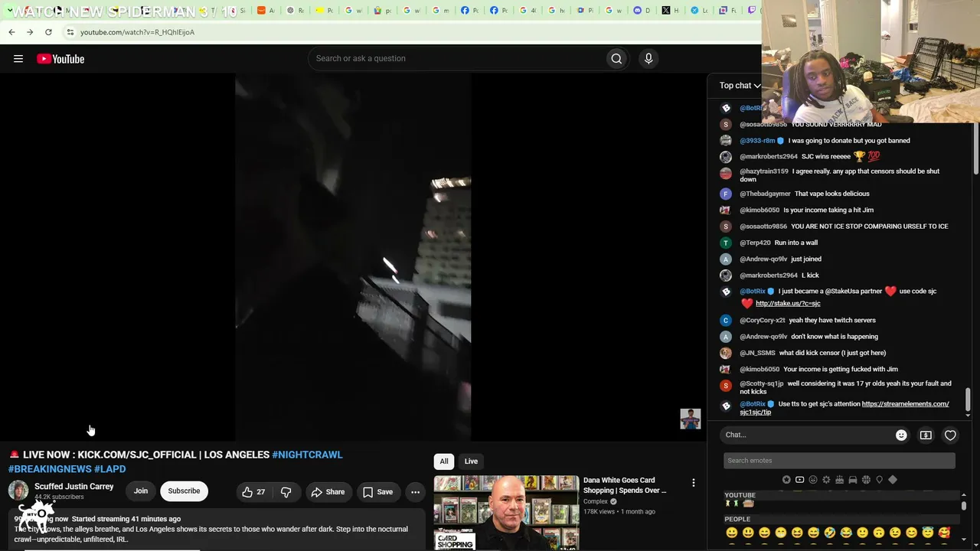
Task: Click the live chat scrollbar thumb
Action: pyautogui.click(x=968, y=399)
